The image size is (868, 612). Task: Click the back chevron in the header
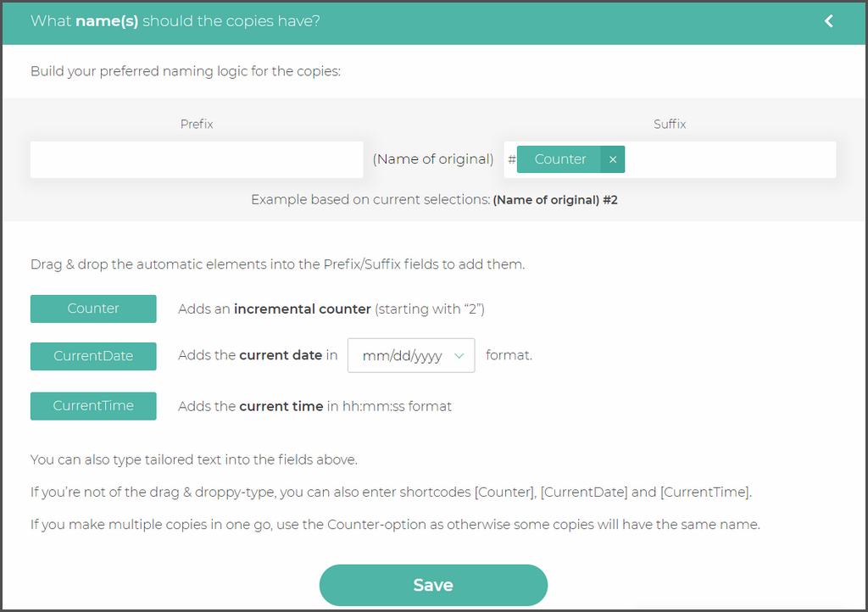coord(829,21)
